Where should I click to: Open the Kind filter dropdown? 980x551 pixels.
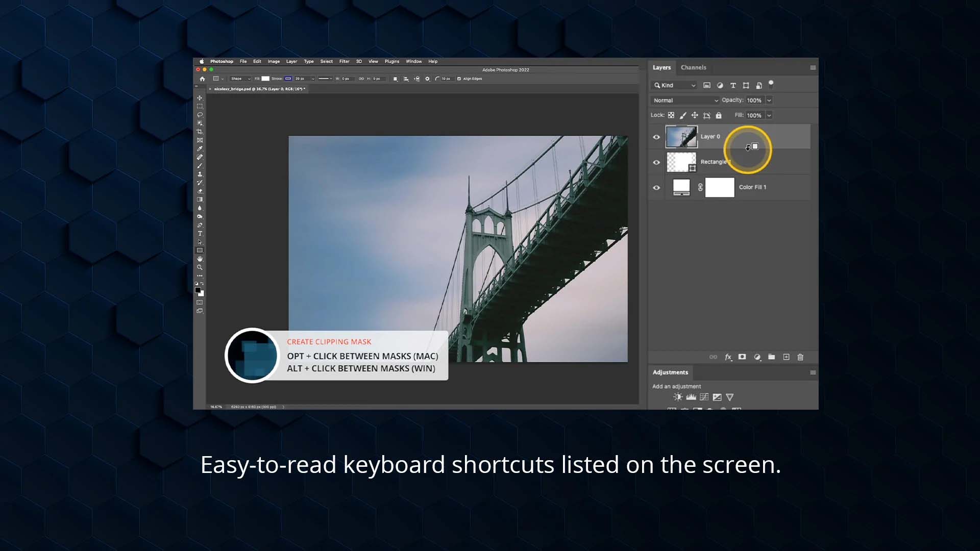[675, 85]
